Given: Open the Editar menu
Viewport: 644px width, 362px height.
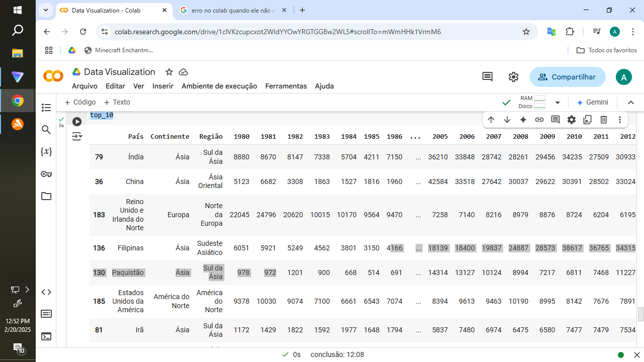Looking at the screenshot, I should (115, 86).
